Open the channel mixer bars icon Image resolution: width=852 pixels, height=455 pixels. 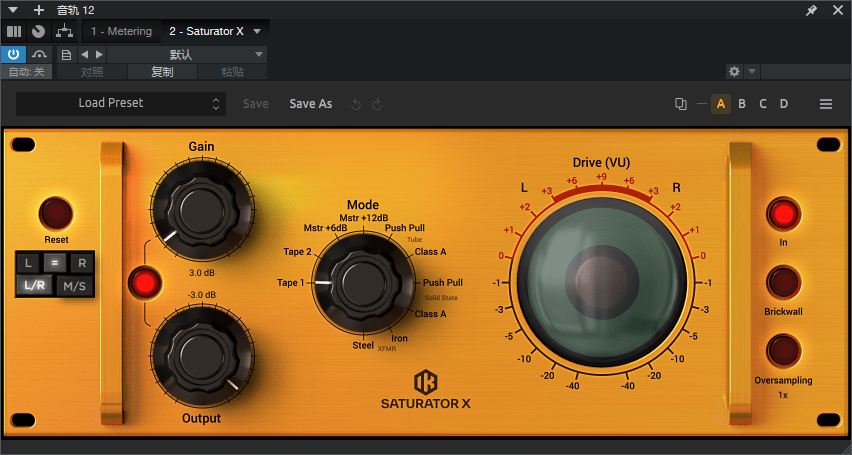(x=14, y=32)
